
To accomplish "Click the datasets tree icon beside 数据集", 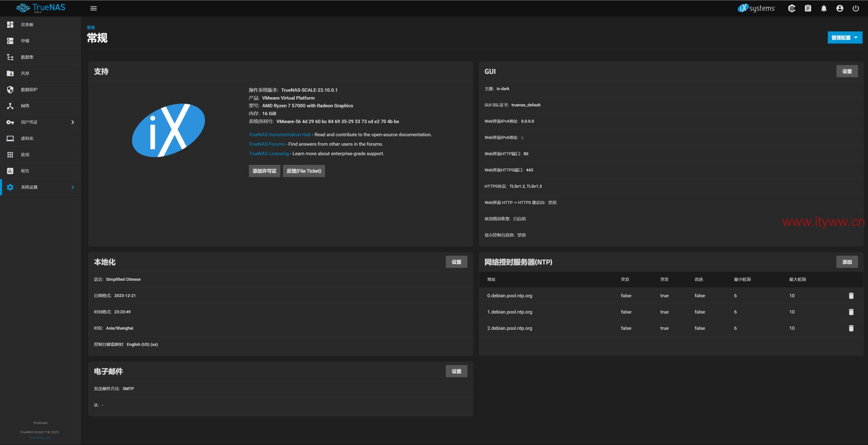I will coord(10,57).
